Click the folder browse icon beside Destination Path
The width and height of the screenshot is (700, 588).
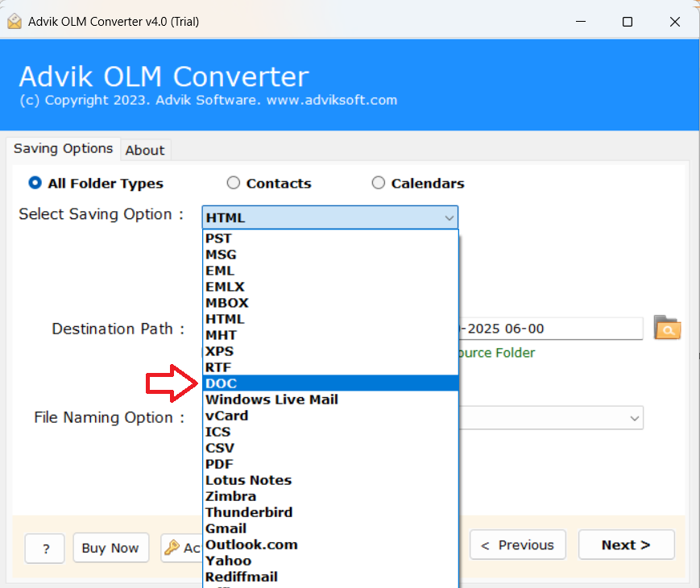[667, 329]
